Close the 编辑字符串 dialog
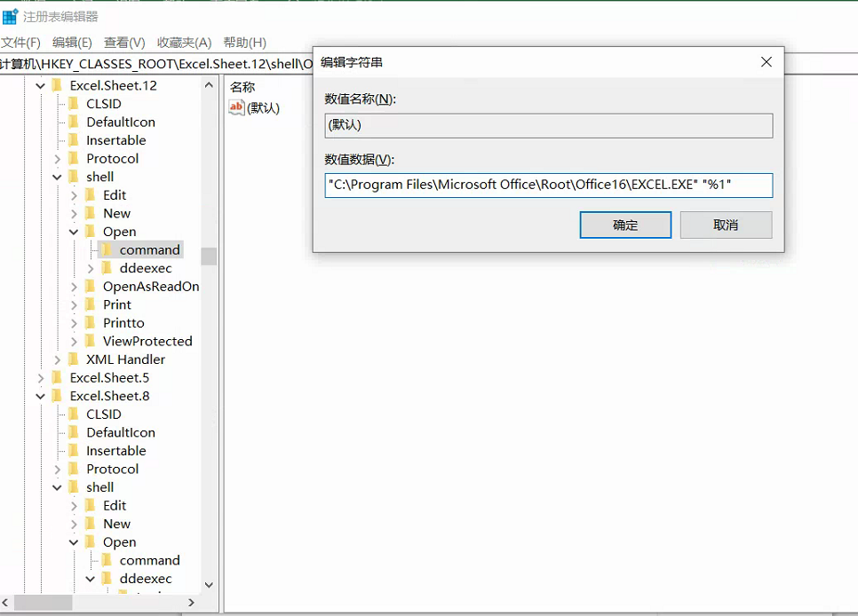 tap(766, 62)
